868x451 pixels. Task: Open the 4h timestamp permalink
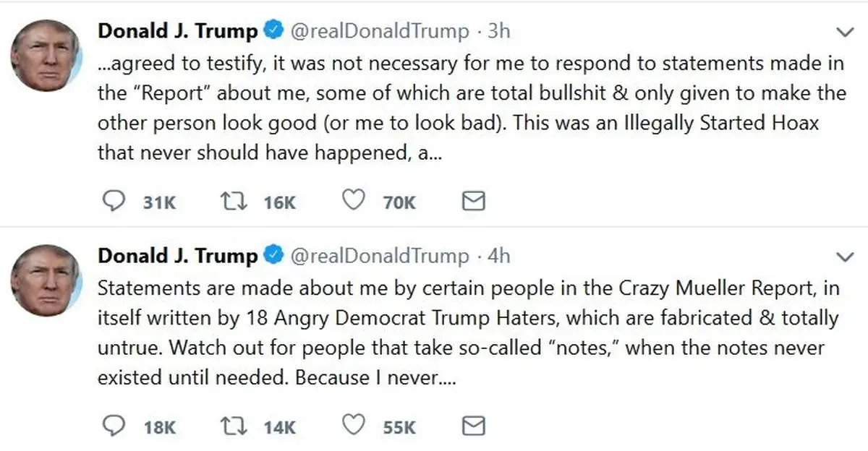[x=499, y=256]
